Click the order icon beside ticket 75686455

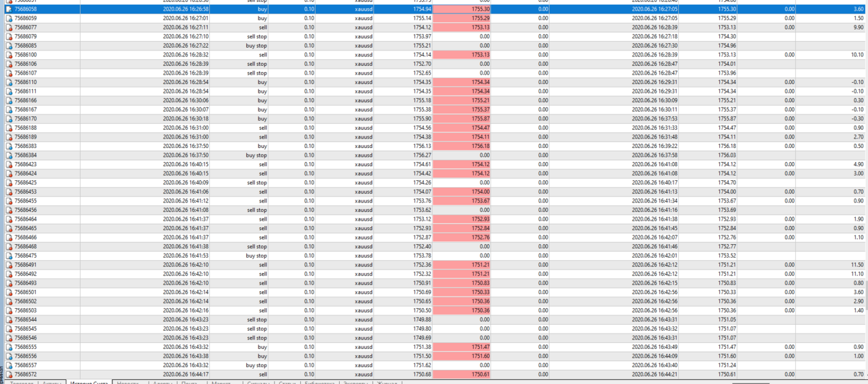[9, 201]
